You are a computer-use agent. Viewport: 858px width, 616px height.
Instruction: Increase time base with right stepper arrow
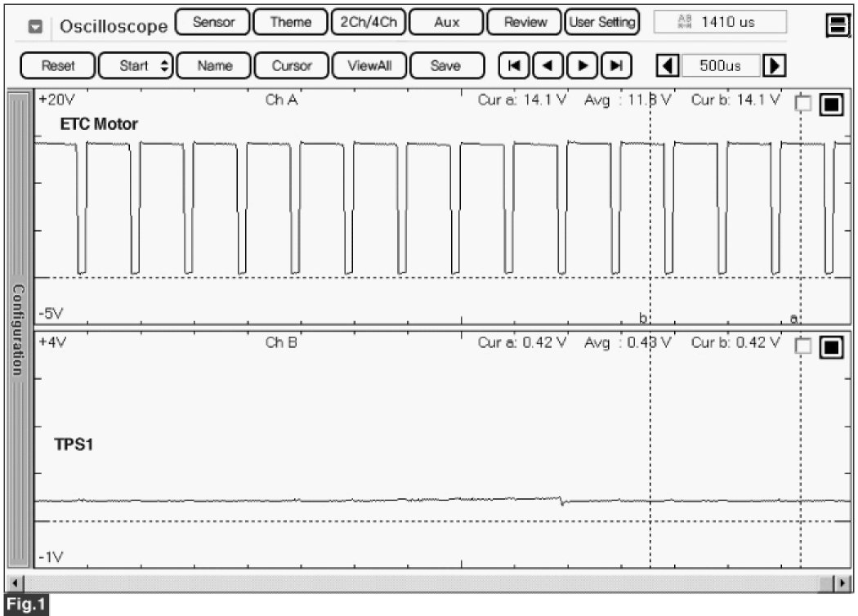click(777, 65)
